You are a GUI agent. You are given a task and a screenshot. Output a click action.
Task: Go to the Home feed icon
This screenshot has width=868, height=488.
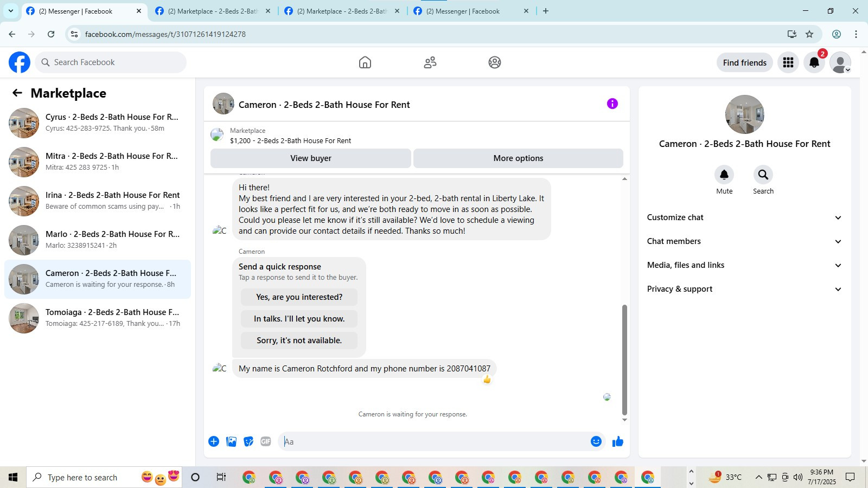click(365, 62)
